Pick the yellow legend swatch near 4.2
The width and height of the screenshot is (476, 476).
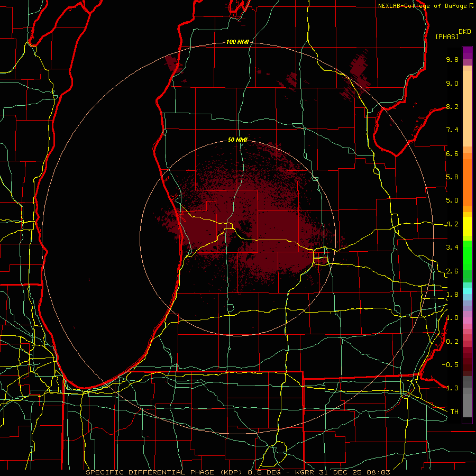(467, 226)
